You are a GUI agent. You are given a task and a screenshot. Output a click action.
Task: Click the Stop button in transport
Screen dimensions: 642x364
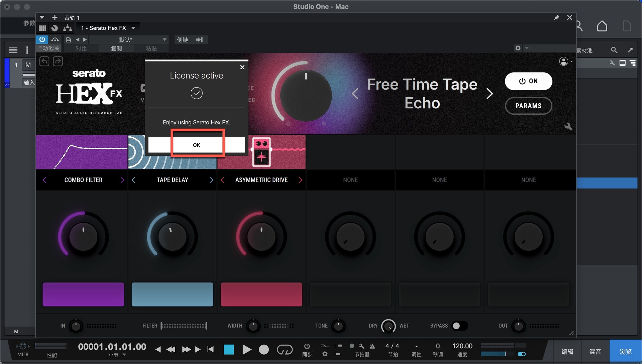click(x=229, y=350)
